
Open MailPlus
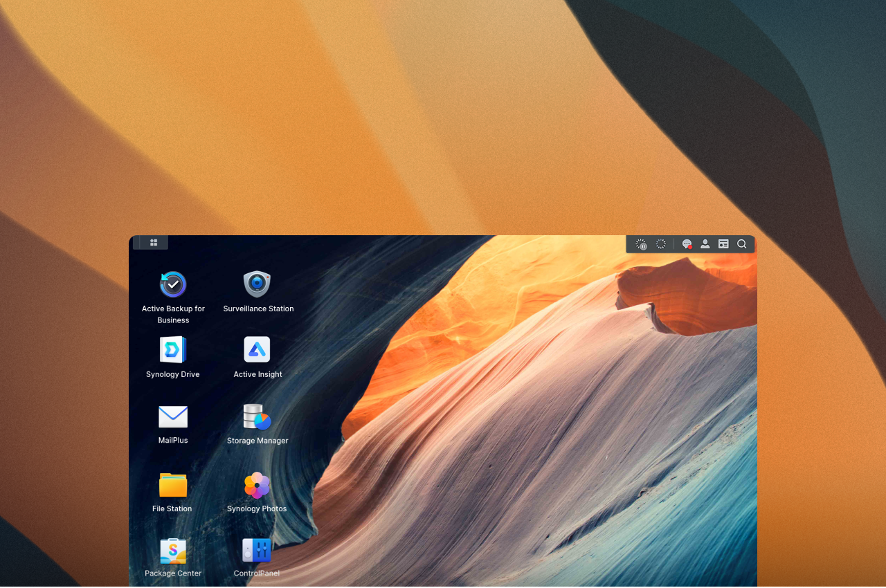(173, 416)
